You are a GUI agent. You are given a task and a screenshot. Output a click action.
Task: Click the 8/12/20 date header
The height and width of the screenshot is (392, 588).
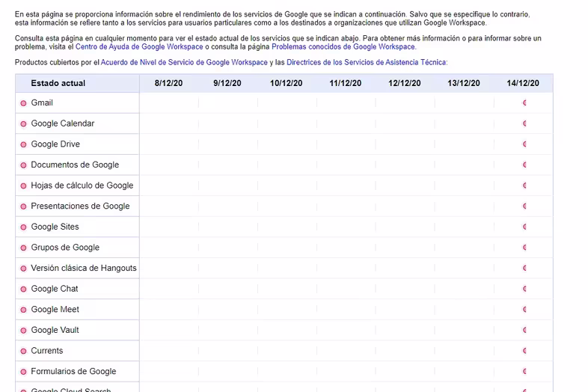(x=169, y=83)
